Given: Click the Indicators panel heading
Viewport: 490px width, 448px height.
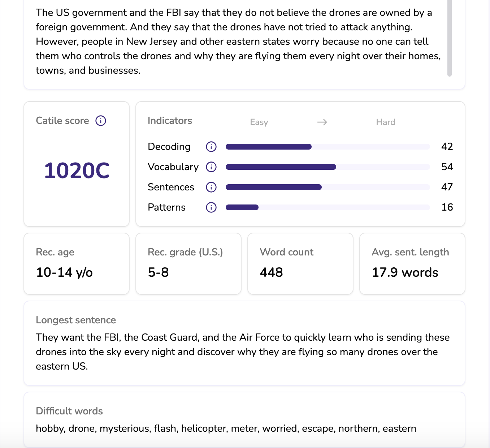Looking at the screenshot, I should pyautogui.click(x=170, y=121).
